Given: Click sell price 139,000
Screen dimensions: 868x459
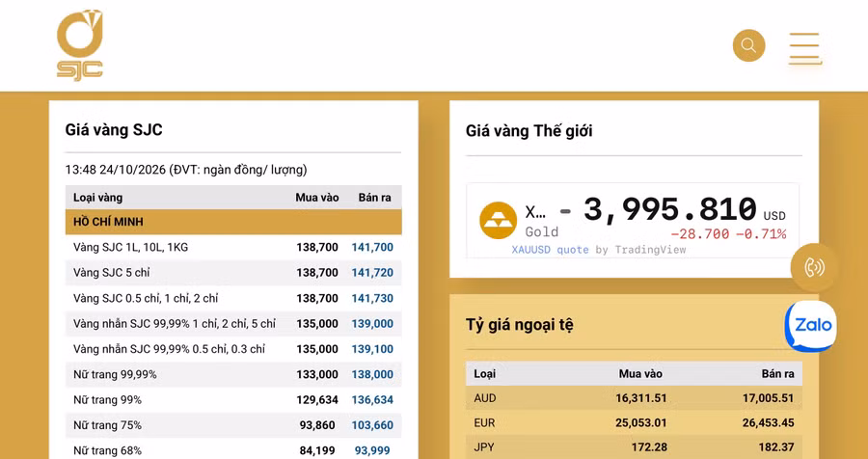Looking at the screenshot, I should [x=372, y=324].
